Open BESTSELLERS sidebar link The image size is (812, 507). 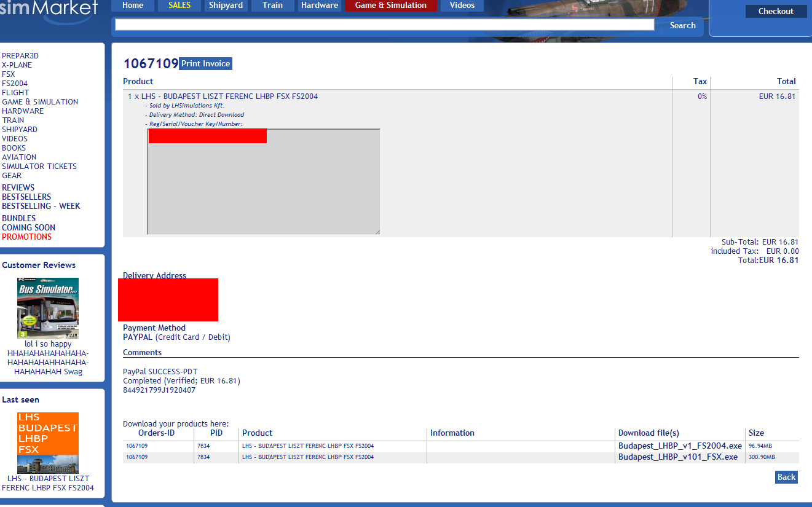[x=26, y=197]
